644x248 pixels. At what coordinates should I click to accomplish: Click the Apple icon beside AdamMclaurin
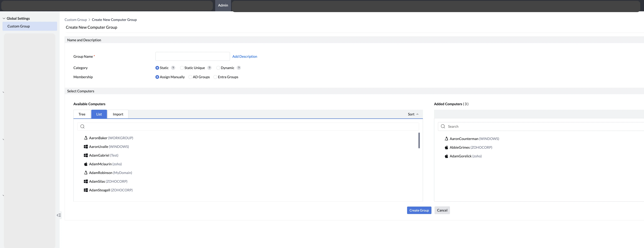pos(86,164)
